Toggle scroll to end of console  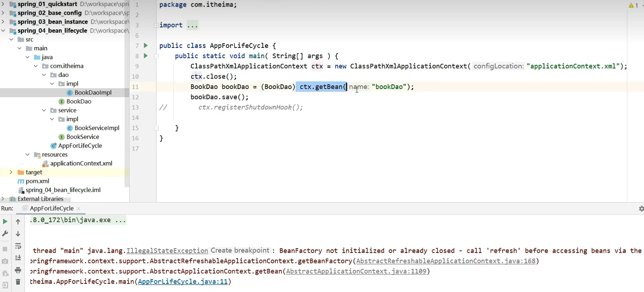[x=18, y=258]
